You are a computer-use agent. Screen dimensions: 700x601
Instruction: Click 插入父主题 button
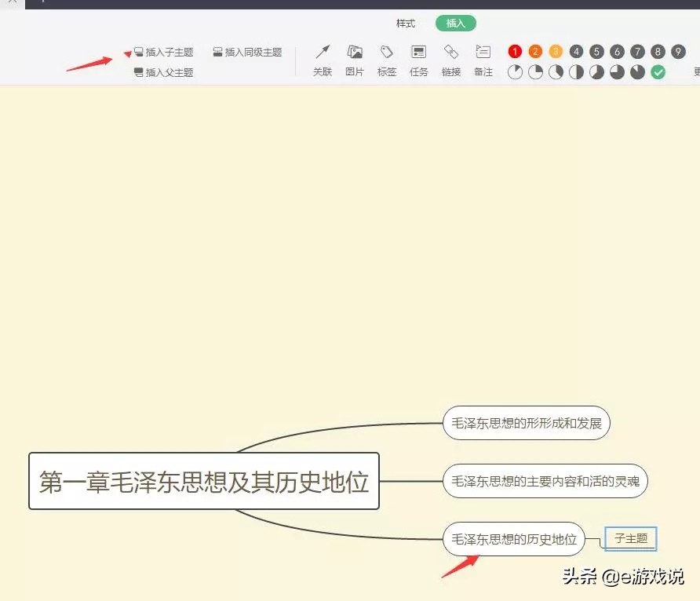point(163,72)
